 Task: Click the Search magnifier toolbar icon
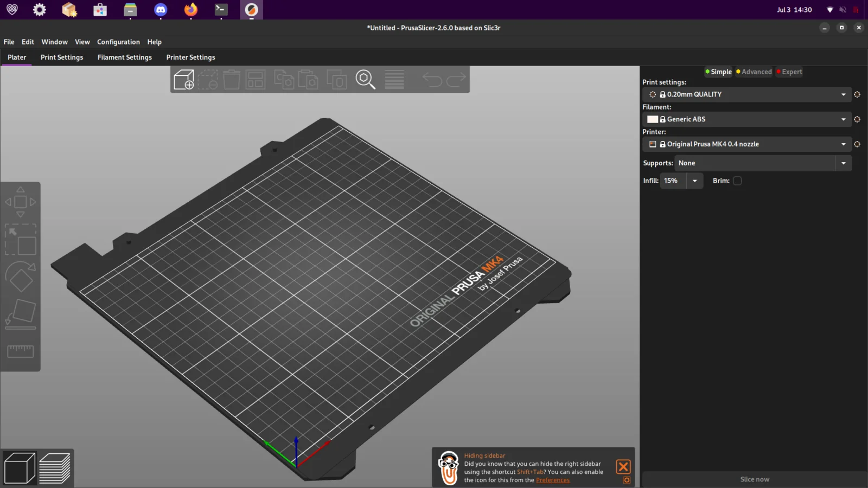pos(366,80)
